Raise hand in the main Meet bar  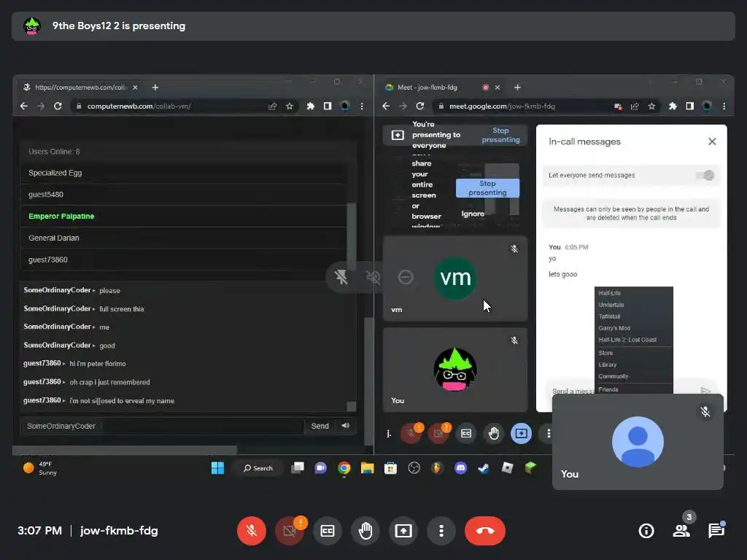(x=365, y=531)
